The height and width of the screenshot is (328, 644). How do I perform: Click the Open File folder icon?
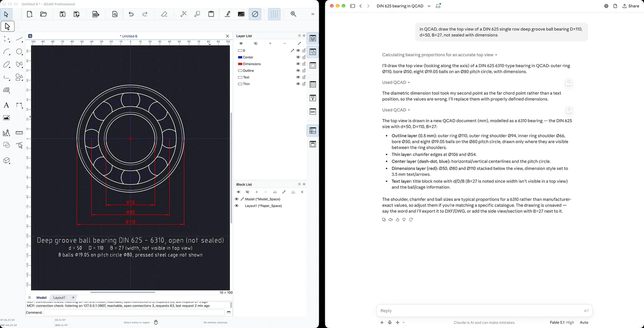pos(43,14)
